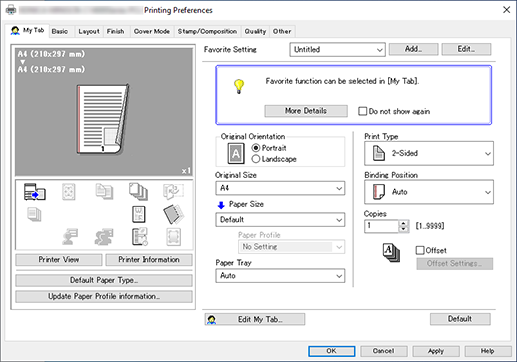The height and width of the screenshot is (362, 517).
Task: Click the Edit My Tab button
Action: (x=255, y=319)
